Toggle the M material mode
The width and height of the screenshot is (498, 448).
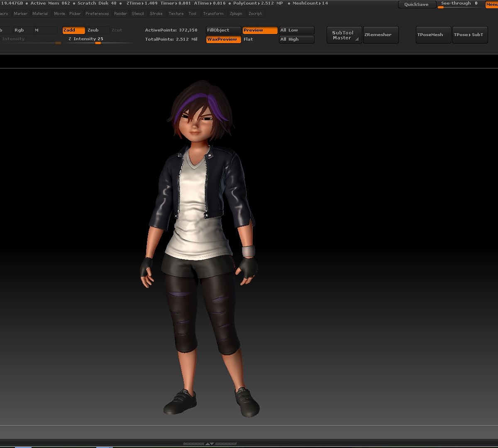pyautogui.click(x=46, y=30)
